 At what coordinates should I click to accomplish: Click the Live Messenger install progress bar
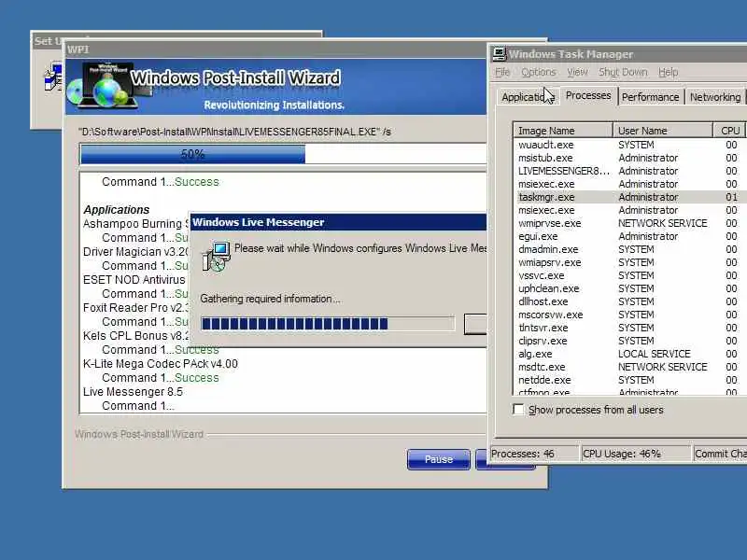click(x=328, y=324)
